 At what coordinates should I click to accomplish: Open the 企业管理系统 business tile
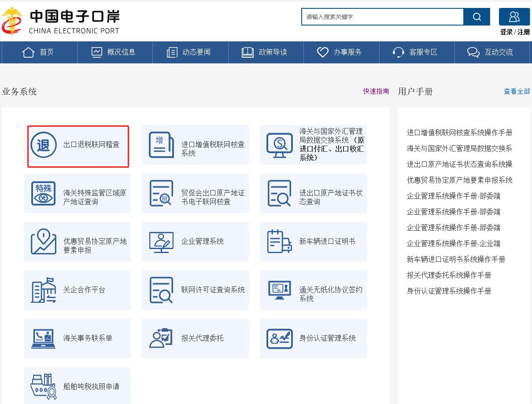point(195,242)
